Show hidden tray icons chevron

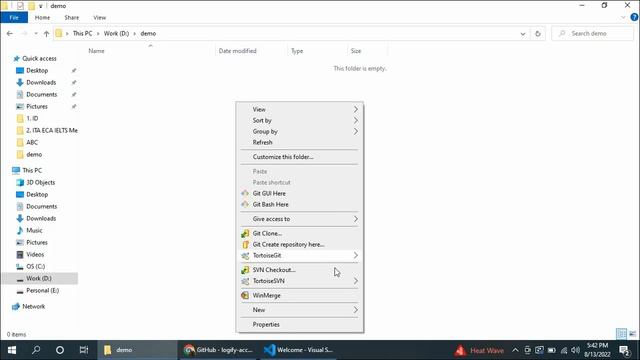click(515, 350)
